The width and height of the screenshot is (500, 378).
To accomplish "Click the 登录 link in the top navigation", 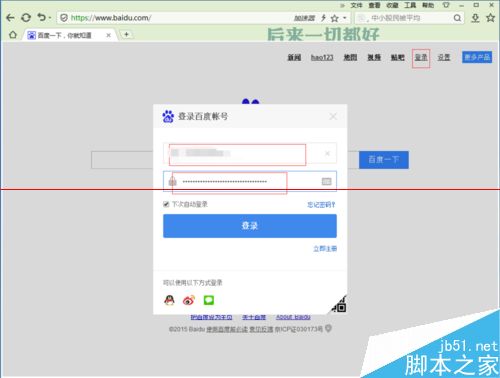I will click(x=421, y=57).
